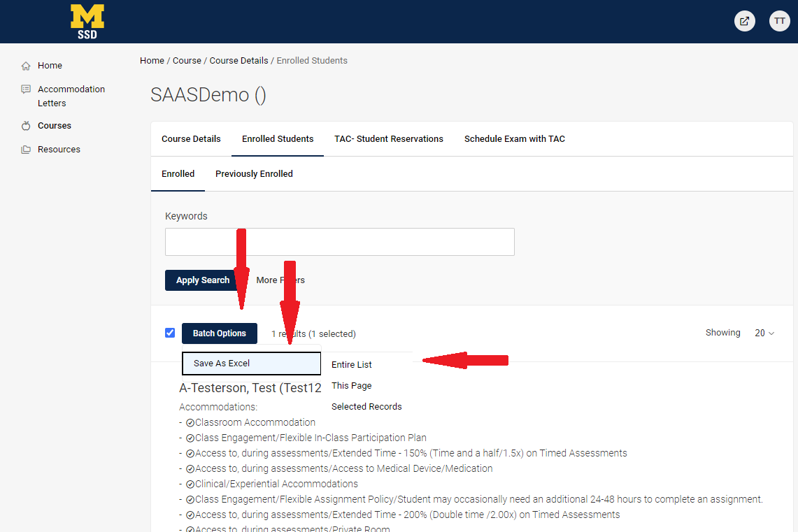The image size is (798, 532).
Task: Click the checkmark icon beside Classroom Accommodation
Action: [x=190, y=423]
